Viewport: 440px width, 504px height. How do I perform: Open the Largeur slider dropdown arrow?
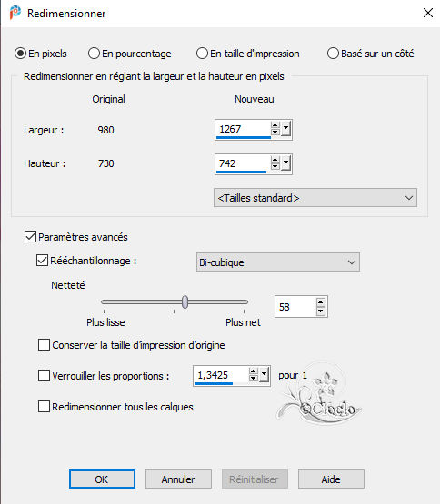(285, 129)
